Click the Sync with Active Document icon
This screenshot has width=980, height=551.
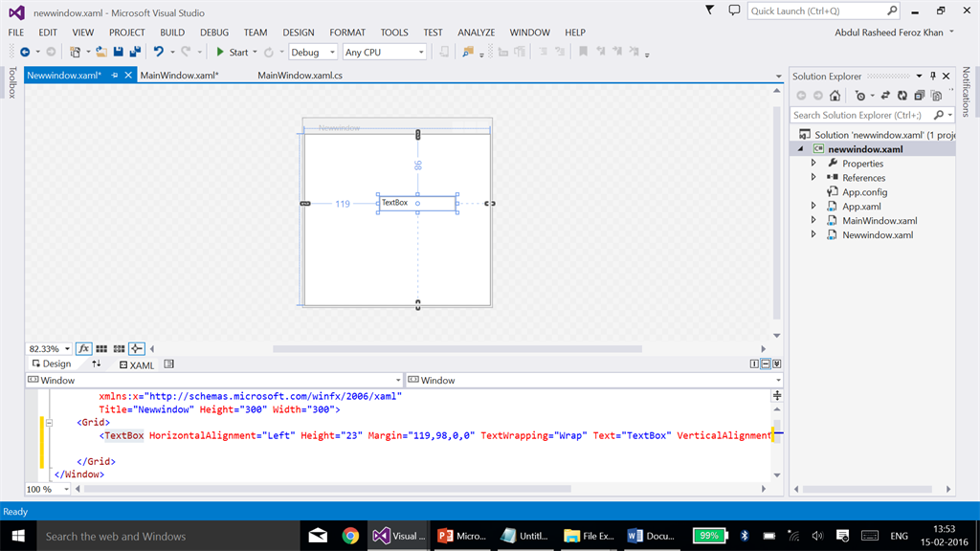[x=886, y=96]
